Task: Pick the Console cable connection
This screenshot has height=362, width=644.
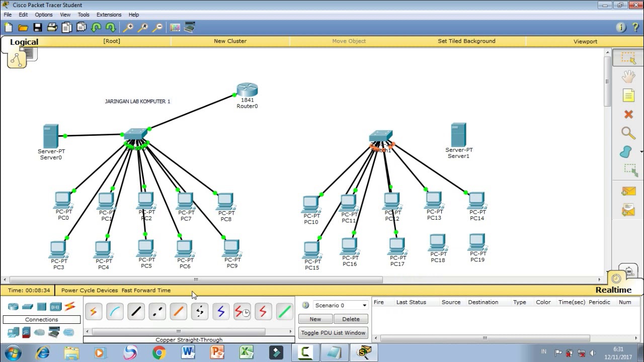Action: tap(115, 312)
